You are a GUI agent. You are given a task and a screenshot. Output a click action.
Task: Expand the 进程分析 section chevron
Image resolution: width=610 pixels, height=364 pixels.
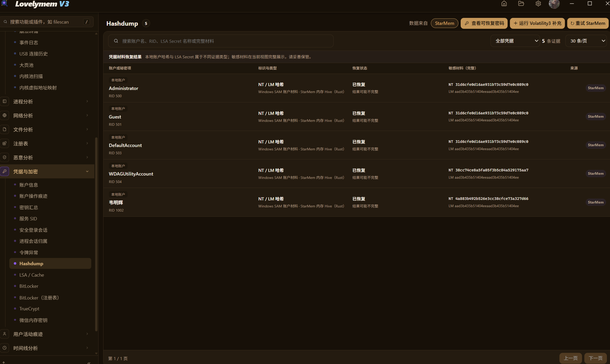87,101
